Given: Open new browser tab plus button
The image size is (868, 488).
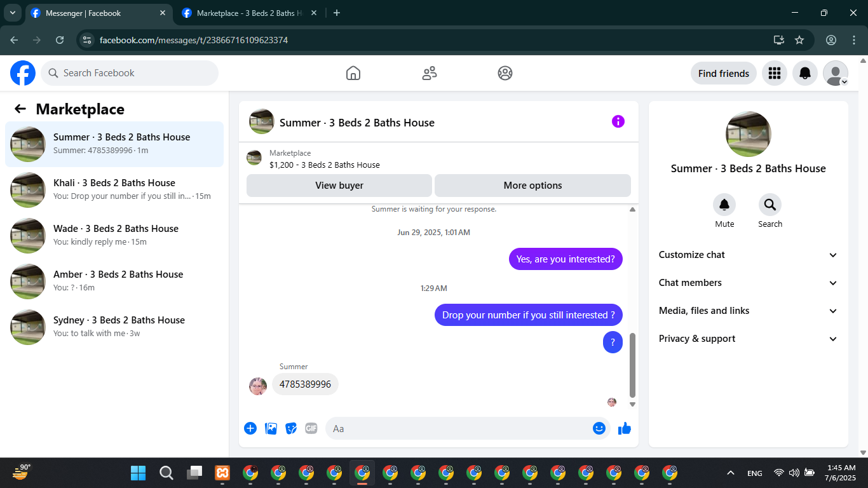Looking at the screenshot, I should click(x=337, y=13).
